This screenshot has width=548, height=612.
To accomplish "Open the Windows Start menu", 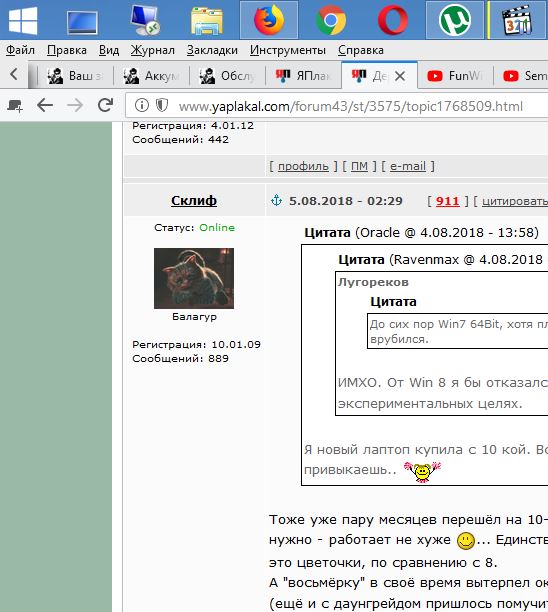I will [23, 21].
